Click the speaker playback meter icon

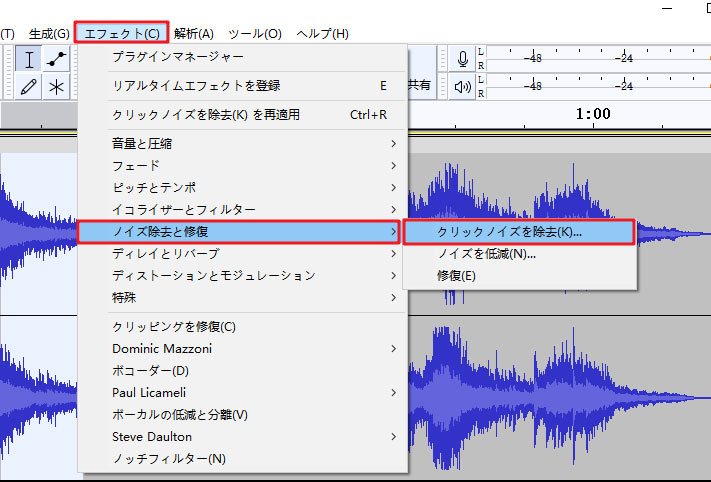point(462,86)
